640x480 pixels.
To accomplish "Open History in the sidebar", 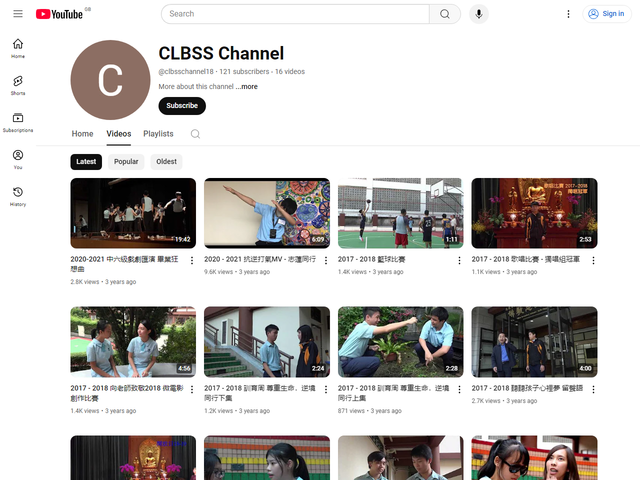I will (x=18, y=196).
